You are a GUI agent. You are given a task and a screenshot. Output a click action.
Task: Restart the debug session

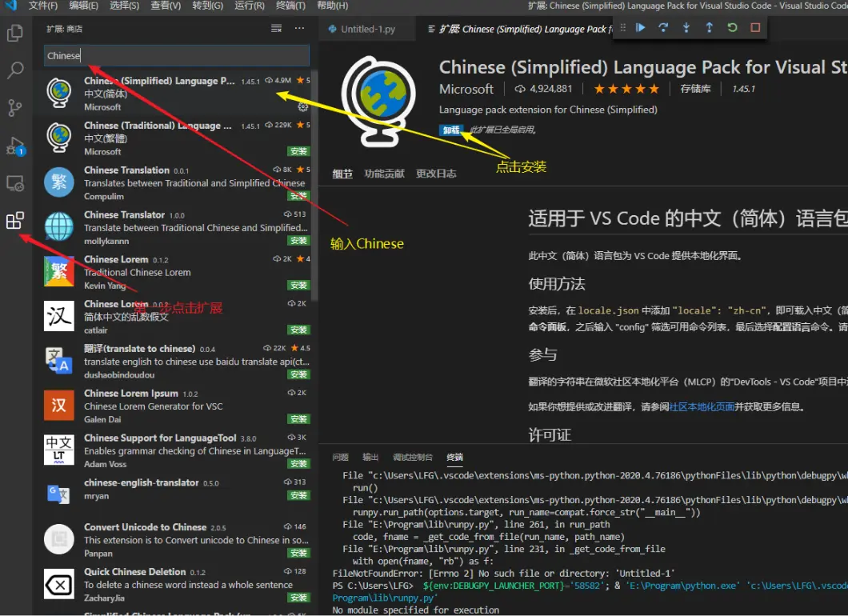[732, 27]
